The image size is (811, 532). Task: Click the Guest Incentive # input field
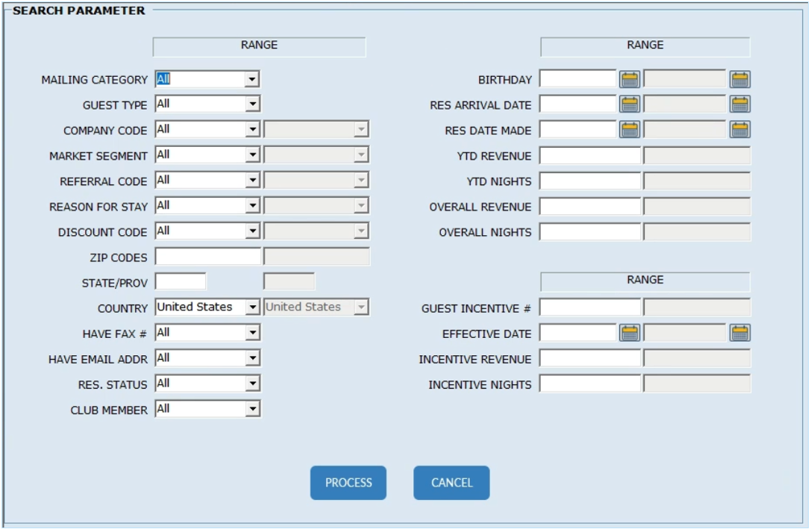click(x=589, y=307)
